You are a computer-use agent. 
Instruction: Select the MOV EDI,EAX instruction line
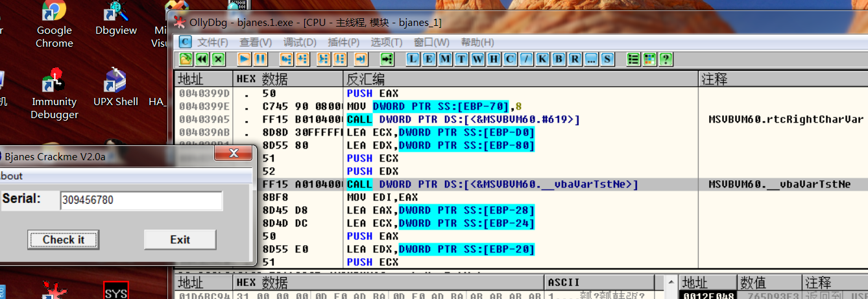521,197
